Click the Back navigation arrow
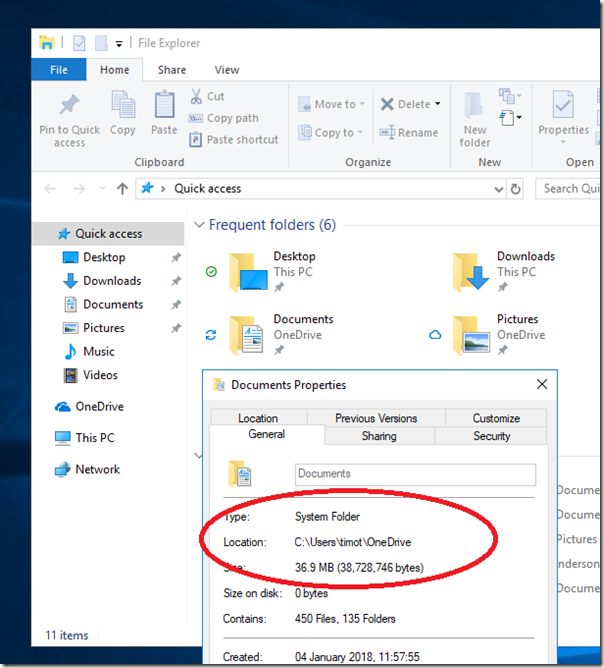 50,188
